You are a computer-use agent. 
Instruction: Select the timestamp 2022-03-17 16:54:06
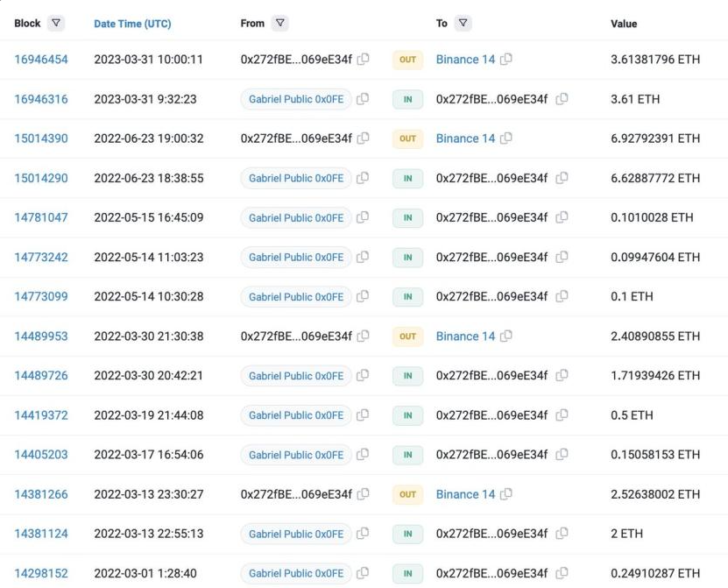click(x=149, y=455)
